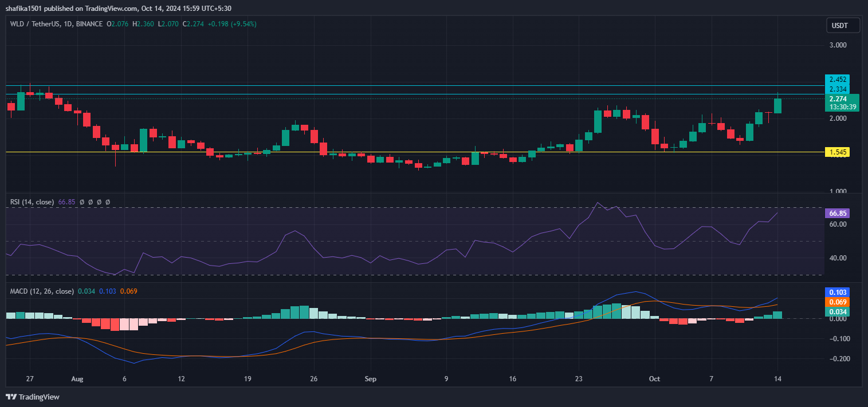Screen dimensions: 868x407
Task: Click the Aug label on the time axis
Action: click(78, 379)
